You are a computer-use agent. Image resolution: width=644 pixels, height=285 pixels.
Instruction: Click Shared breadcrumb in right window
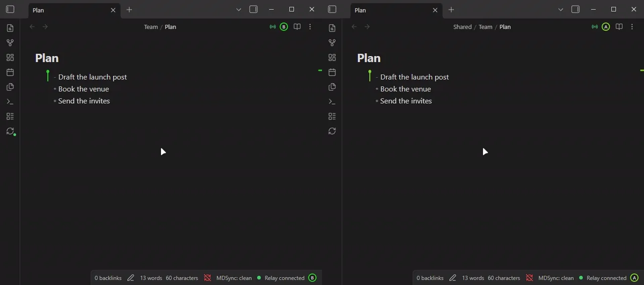(x=462, y=27)
